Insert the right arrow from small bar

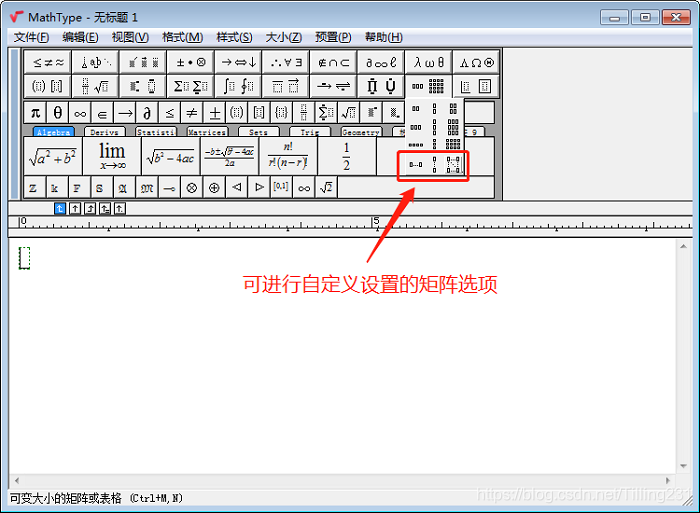pyautogui.click(x=125, y=113)
